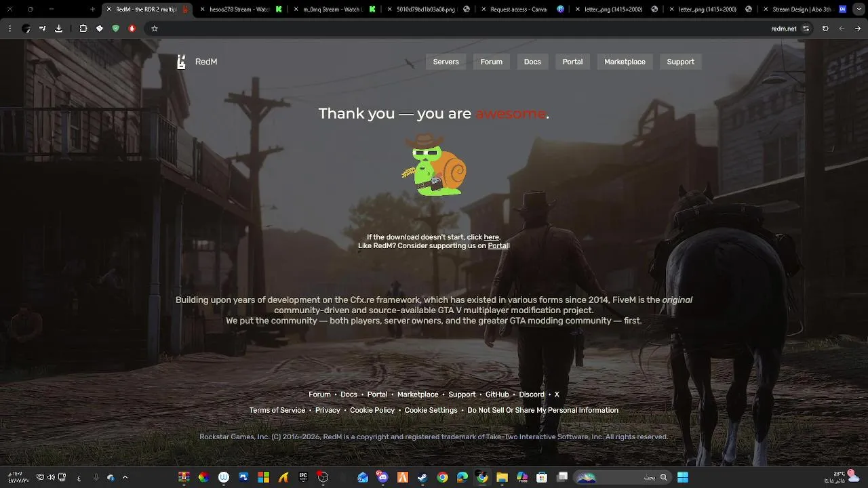This screenshot has height=488, width=868.
Task: Open the footer Docs link
Action: [x=349, y=394]
